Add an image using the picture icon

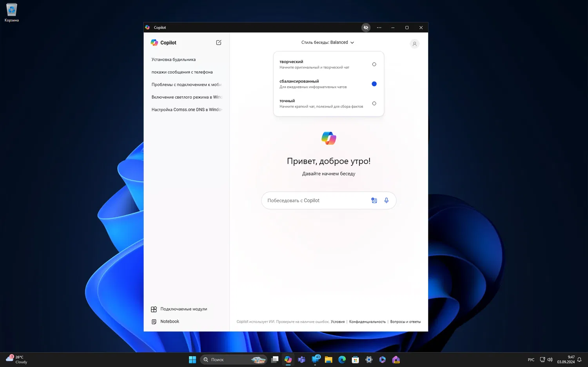tap(374, 201)
